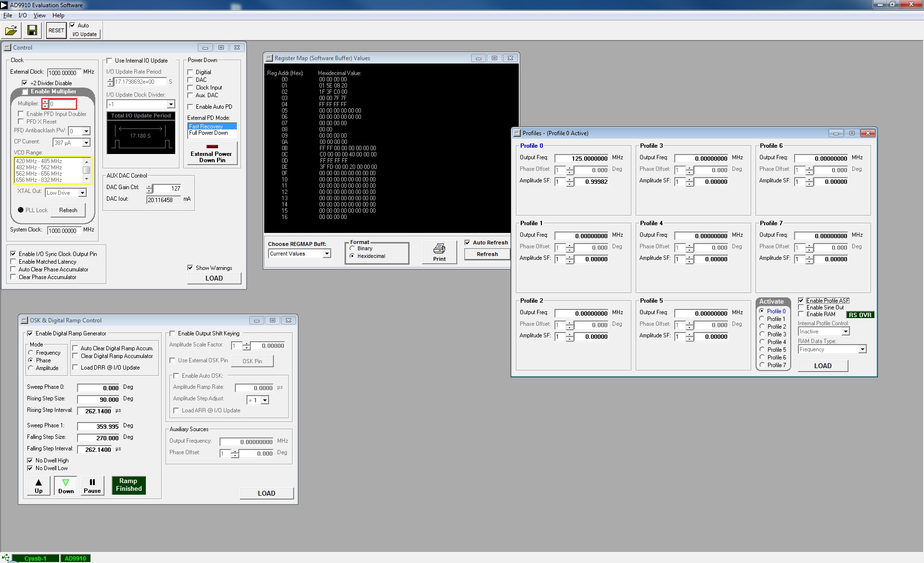The image size is (924, 563).
Task: Open the I/O menu
Action: 23,15
